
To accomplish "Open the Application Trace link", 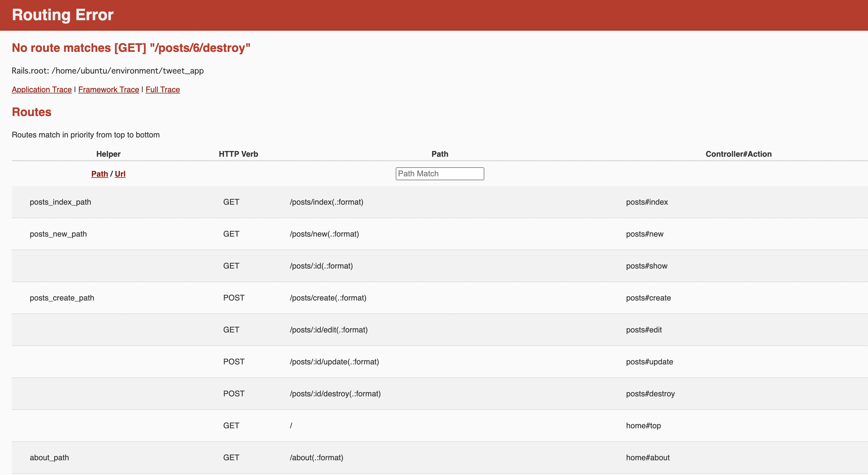I will [42, 90].
